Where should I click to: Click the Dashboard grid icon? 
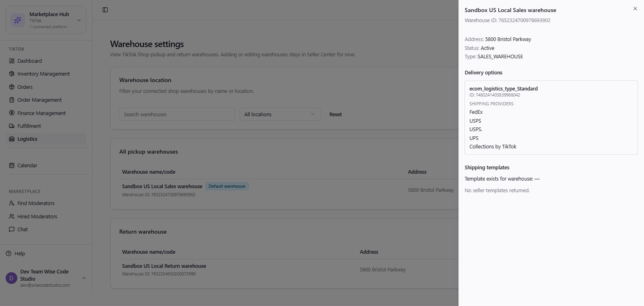(x=12, y=61)
